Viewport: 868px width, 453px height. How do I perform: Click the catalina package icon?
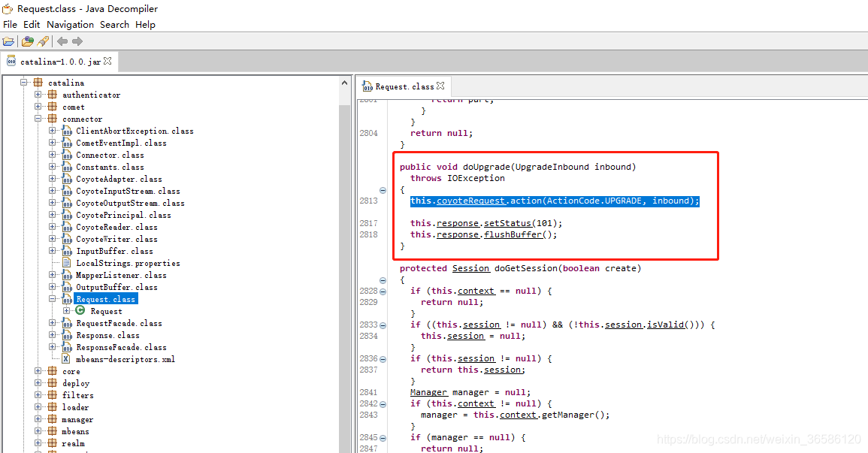pyautogui.click(x=38, y=83)
